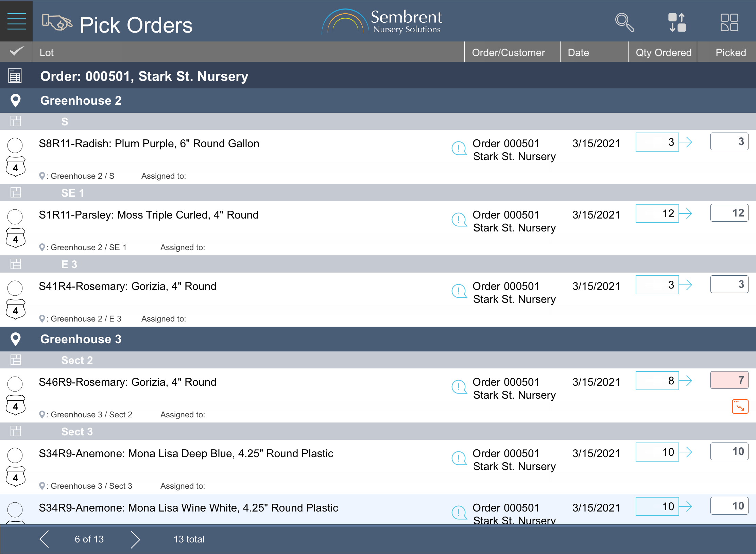The image size is (756, 554).
Task: Edit Picked quantity 7 pink field
Action: tap(729, 380)
